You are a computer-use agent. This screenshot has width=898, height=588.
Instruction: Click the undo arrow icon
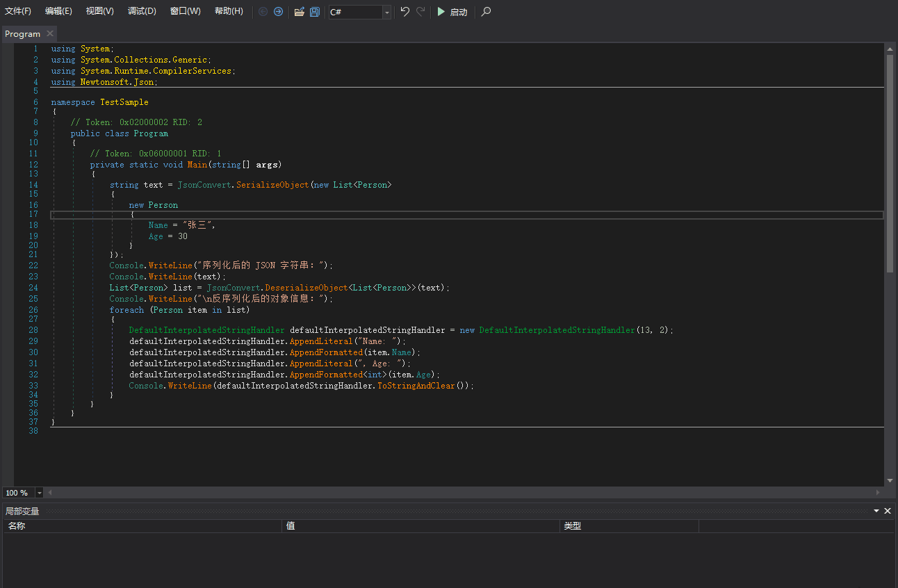pos(405,12)
